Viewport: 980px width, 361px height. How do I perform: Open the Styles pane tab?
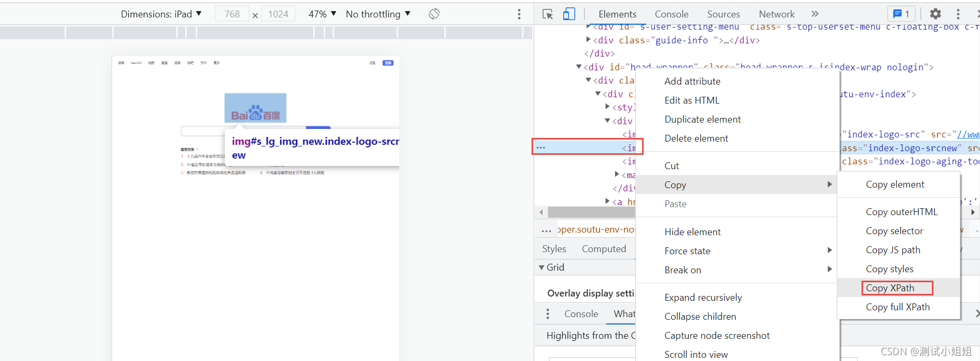click(554, 249)
